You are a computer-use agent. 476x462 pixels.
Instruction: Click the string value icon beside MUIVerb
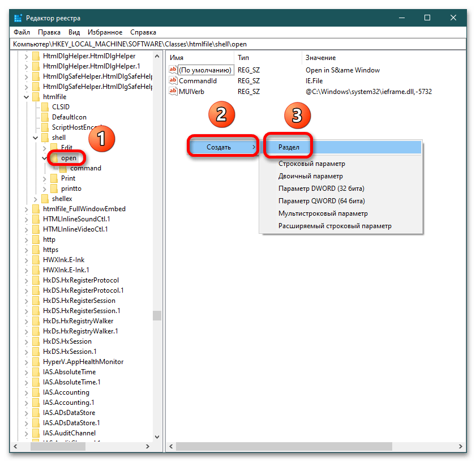point(173,91)
